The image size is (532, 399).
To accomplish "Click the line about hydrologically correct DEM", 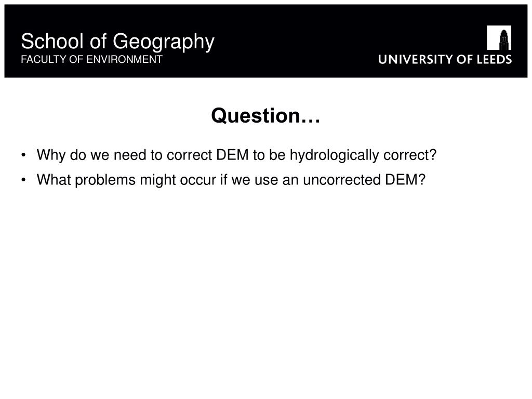I will [x=236, y=155].
